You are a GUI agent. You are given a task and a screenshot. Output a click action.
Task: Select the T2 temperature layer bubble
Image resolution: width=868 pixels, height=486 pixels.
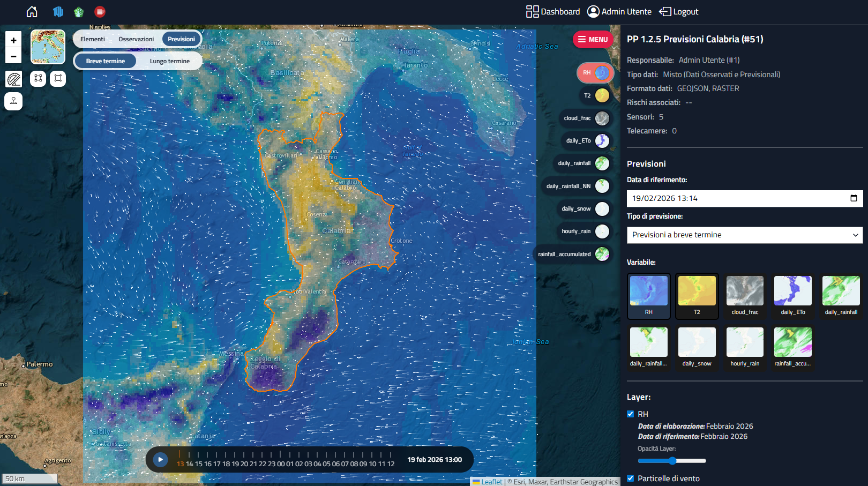[x=602, y=95]
